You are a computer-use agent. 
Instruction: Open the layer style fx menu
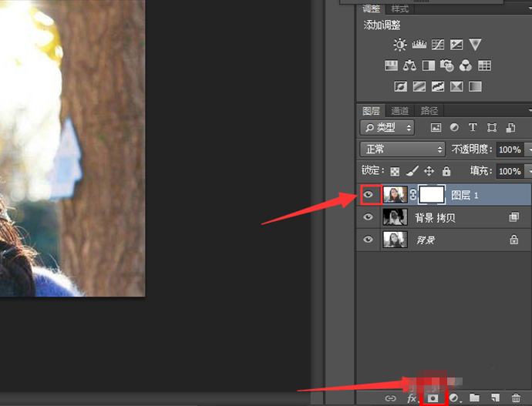[x=412, y=398]
